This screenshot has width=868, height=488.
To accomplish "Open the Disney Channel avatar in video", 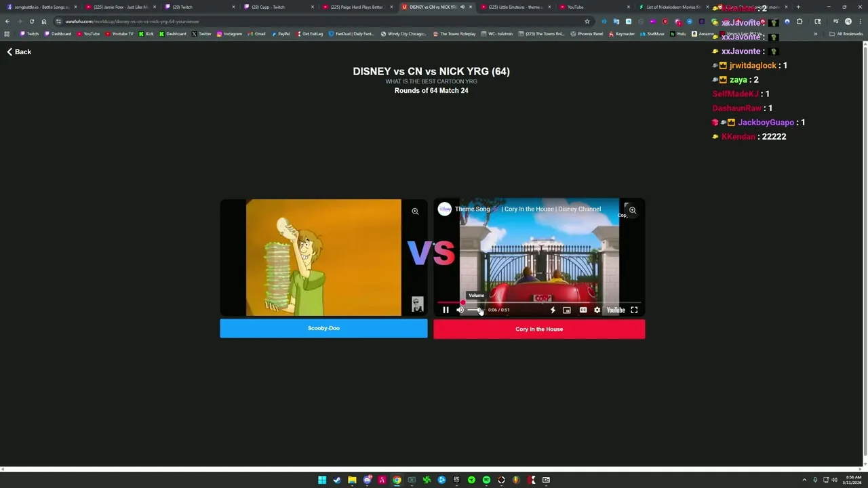I will pyautogui.click(x=445, y=209).
